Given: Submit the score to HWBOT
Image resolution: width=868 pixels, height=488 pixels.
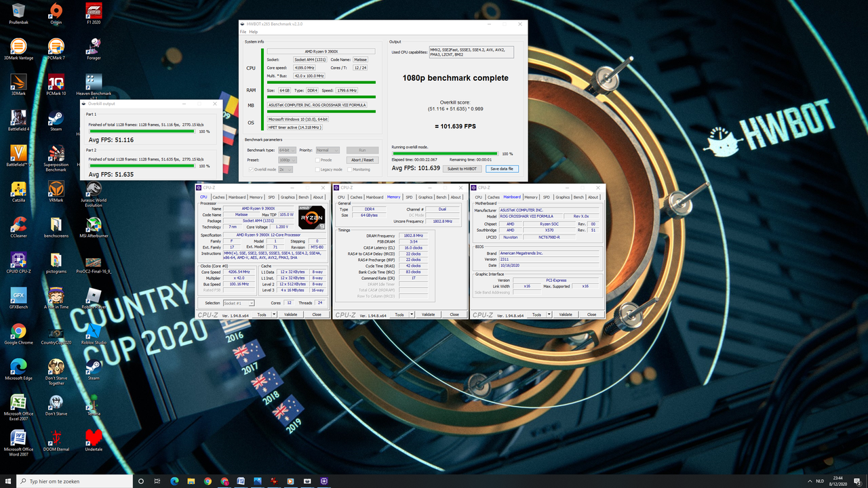Looking at the screenshot, I should pos(462,169).
